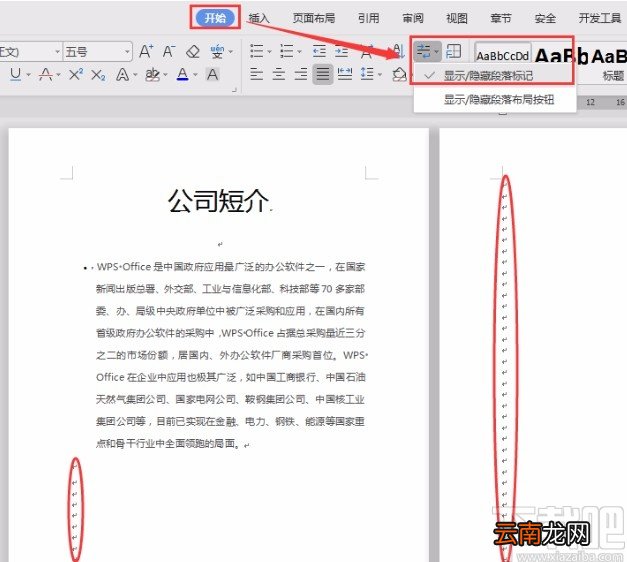This screenshot has width=627, height=562.
Task: Click increase indent icon
Action: pyautogui.click(x=341, y=51)
